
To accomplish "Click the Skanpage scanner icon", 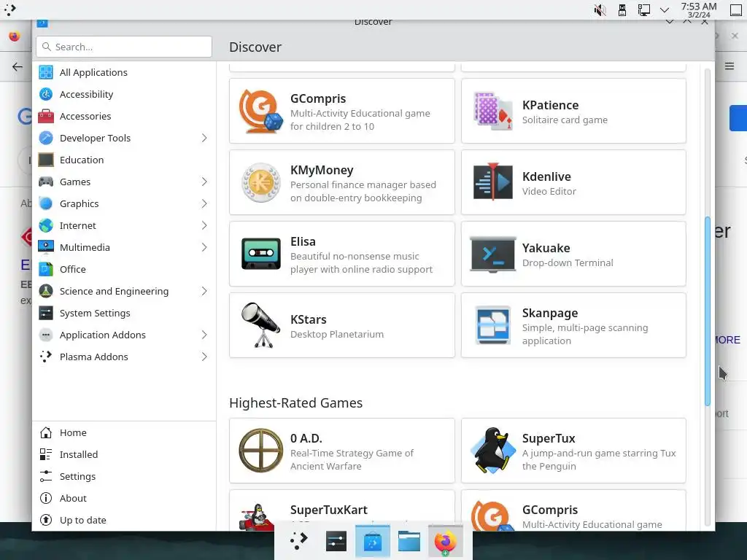I will (x=492, y=325).
